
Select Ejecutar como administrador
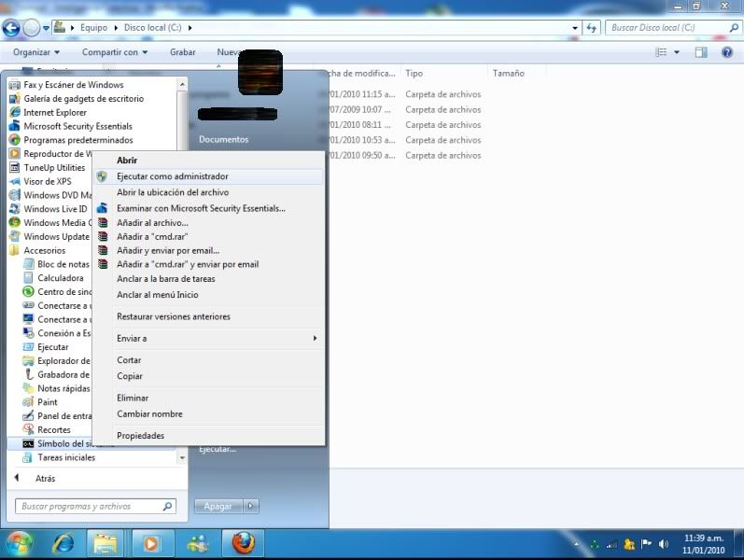(209, 176)
